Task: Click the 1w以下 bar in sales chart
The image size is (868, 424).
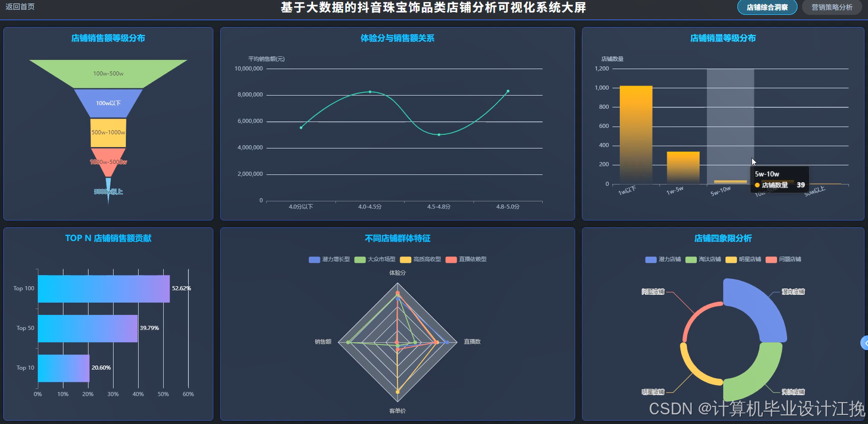Action: coord(636,135)
